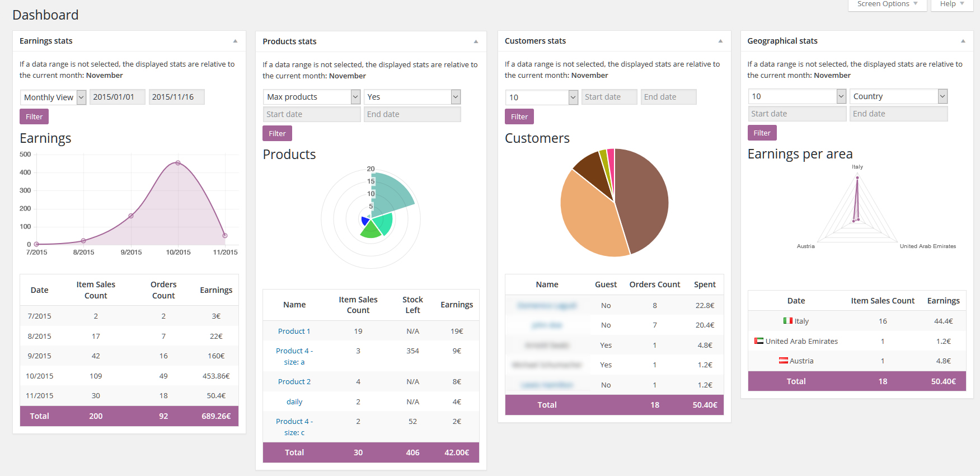Open the Screen Options tab
This screenshot has width=980, height=476.
pyautogui.click(x=888, y=4)
